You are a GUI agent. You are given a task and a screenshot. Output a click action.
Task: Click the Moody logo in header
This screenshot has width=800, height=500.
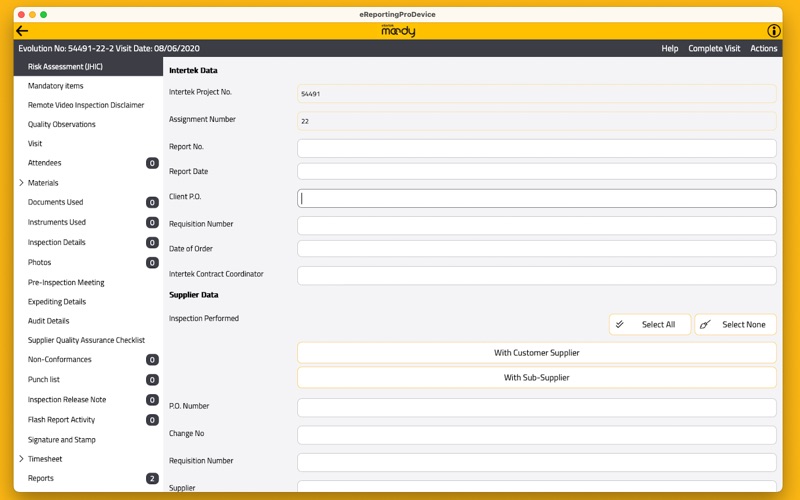[x=398, y=31]
